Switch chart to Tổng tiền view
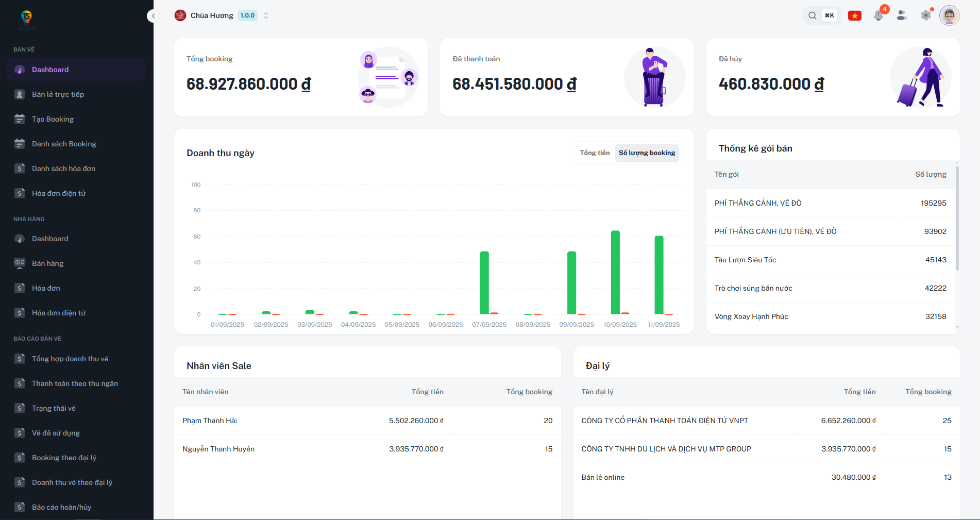The width and height of the screenshot is (980, 520). coord(595,153)
